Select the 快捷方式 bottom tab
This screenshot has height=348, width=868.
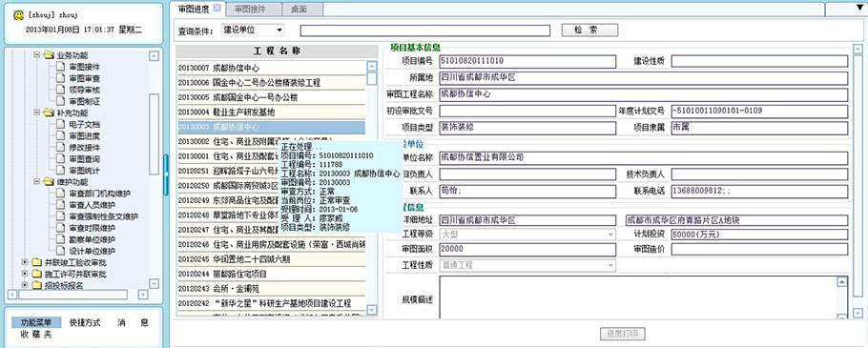pos(85,322)
